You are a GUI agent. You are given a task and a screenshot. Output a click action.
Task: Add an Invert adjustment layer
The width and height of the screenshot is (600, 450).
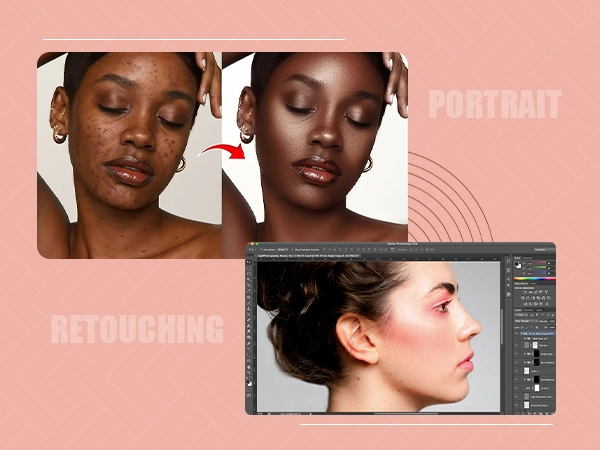tap(525, 304)
